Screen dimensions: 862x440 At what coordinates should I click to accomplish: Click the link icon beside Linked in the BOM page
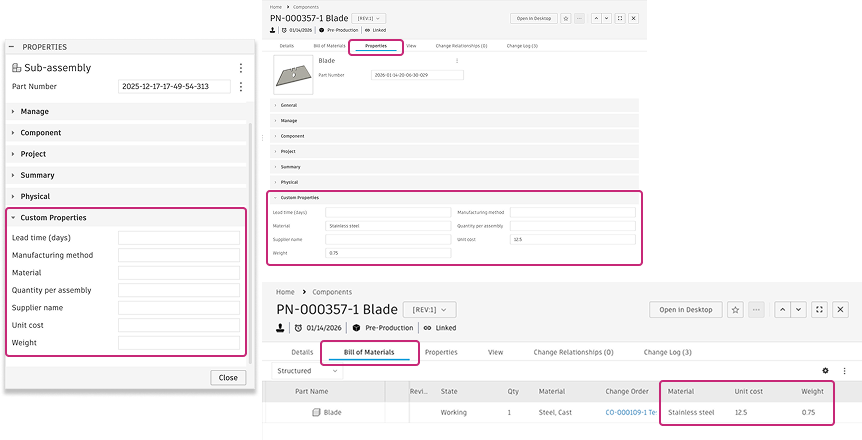[x=427, y=328]
